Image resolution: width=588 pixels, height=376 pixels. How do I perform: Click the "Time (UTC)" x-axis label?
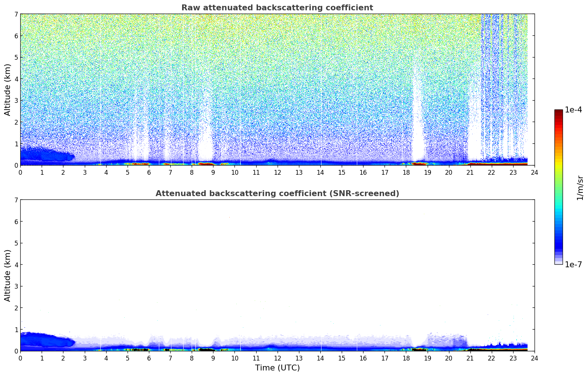click(277, 368)
